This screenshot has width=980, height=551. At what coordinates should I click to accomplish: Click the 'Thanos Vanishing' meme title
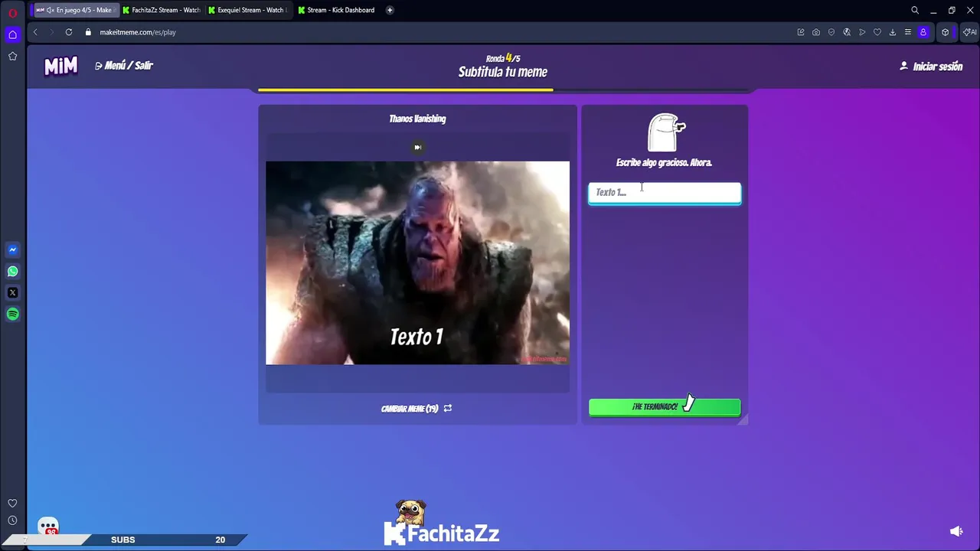click(417, 119)
